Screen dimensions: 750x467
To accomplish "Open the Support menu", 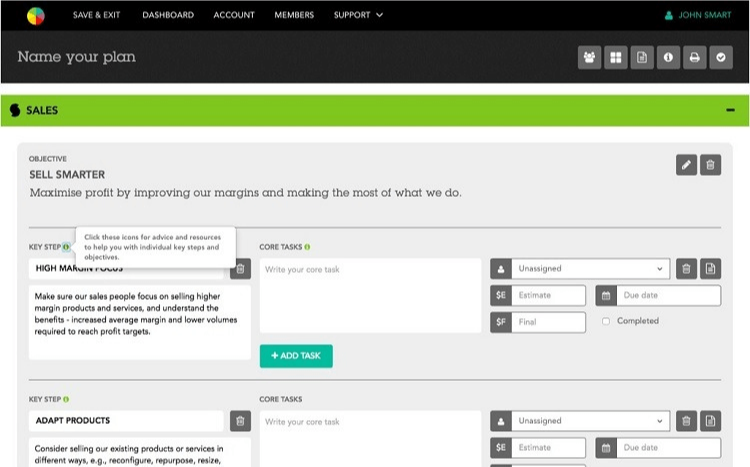I will (358, 15).
